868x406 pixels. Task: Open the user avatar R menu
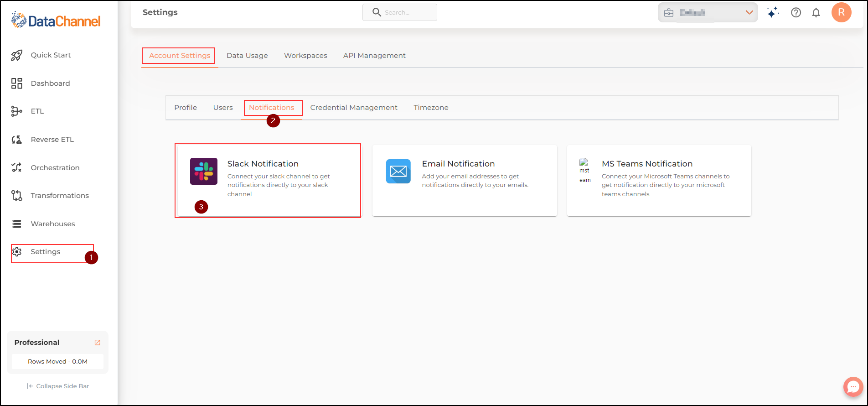(x=842, y=12)
